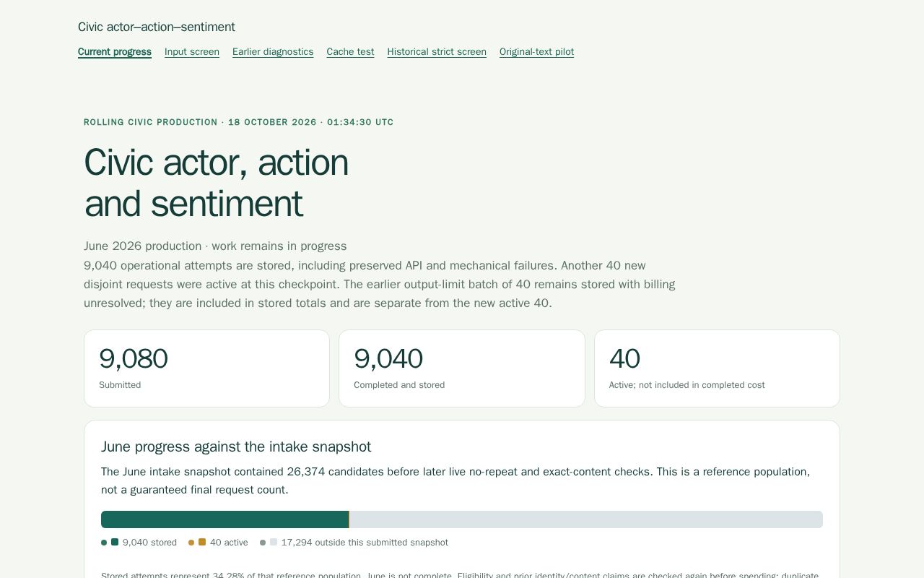This screenshot has width=924, height=578.
Task: Open Earlier diagnostics link
Action: (273, 52)
